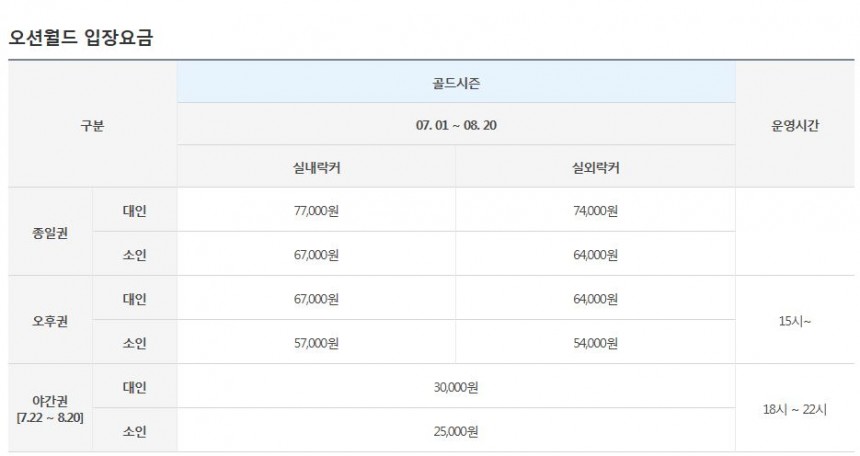Select the 골드시즌 header cell
The height and width of the screenshot is (456, 860).
(x=456, y=83)
